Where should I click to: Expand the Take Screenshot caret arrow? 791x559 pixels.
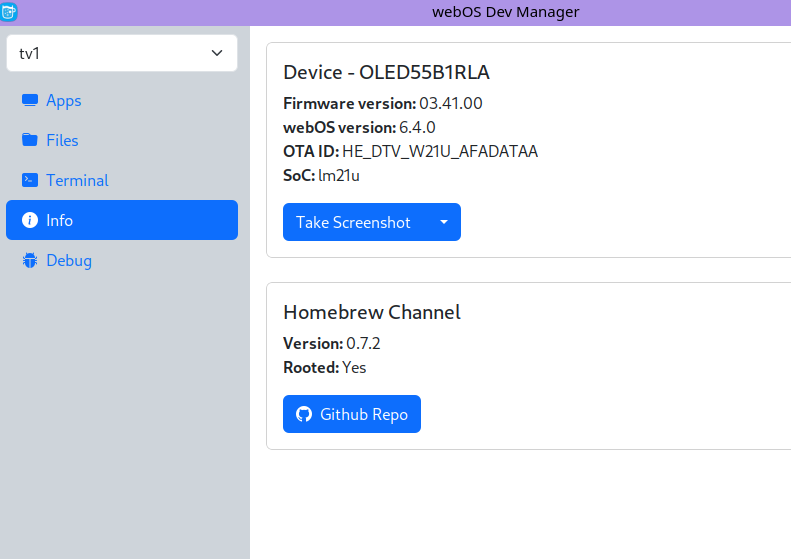[x=443, y=222]
